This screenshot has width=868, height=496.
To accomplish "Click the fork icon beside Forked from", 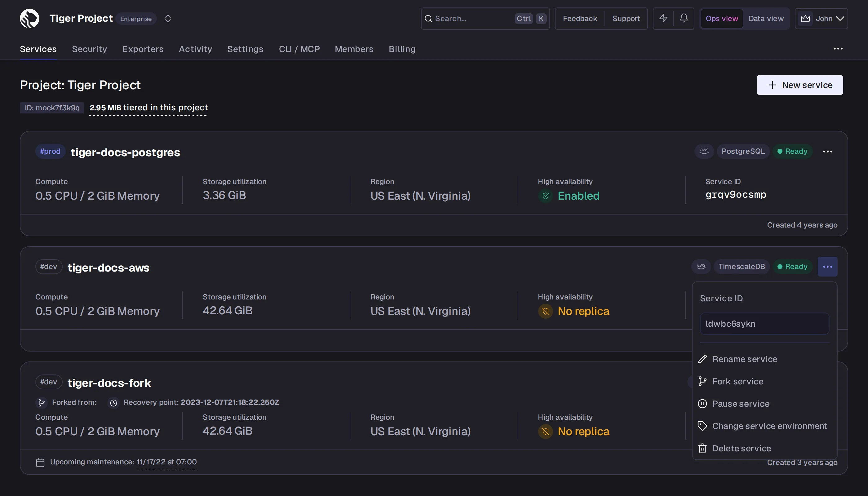I will [x=42, y=403].
